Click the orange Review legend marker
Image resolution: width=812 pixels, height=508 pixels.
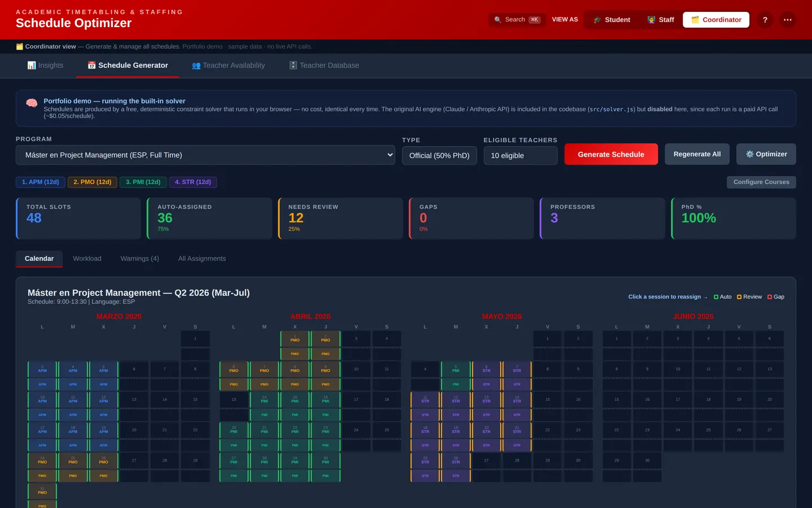(739, 297)
